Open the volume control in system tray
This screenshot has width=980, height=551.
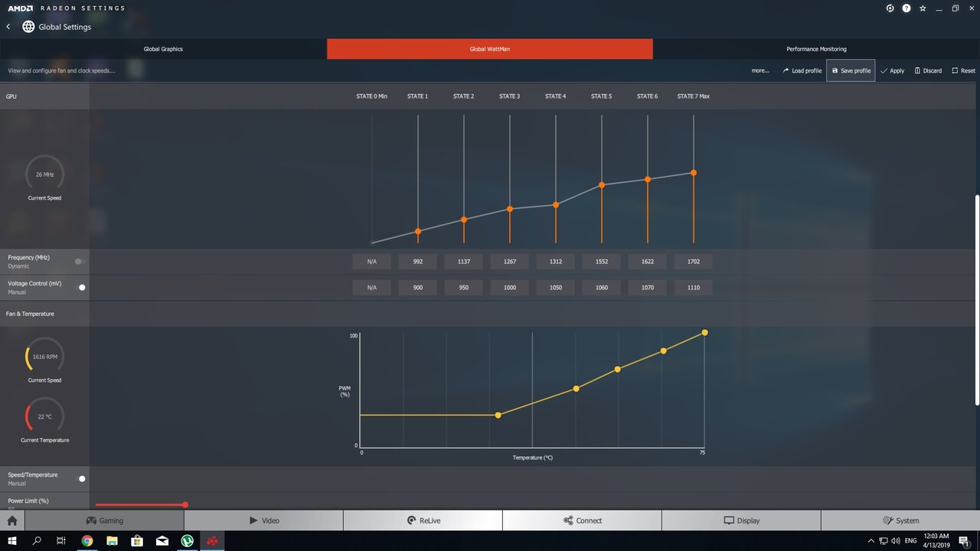[896, 540]
